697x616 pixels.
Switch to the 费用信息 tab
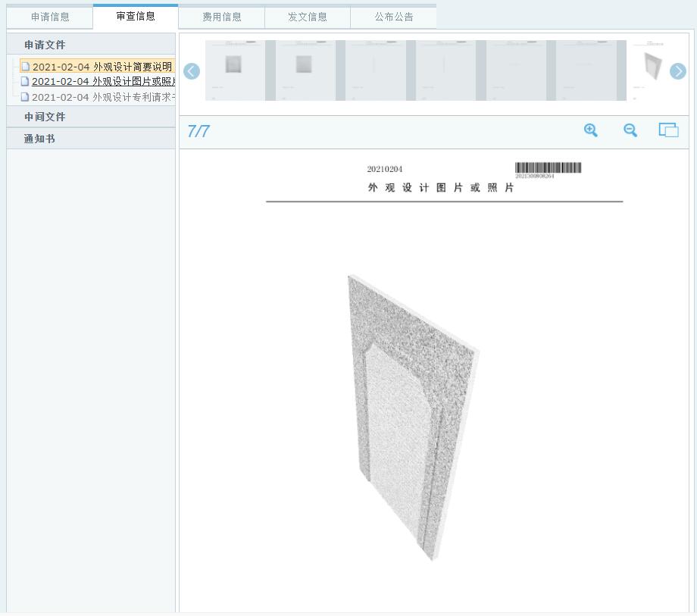222,17
